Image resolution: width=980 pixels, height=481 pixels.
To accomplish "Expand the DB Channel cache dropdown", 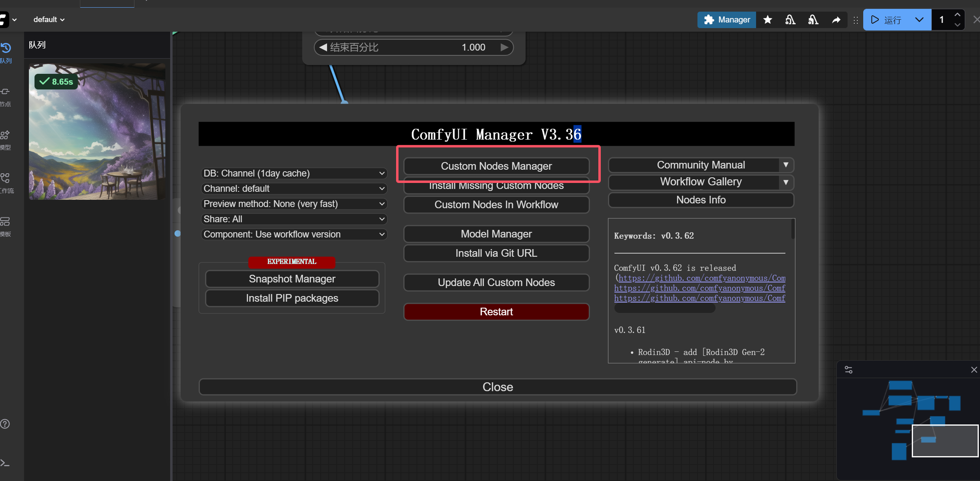I will click(294, 173).
